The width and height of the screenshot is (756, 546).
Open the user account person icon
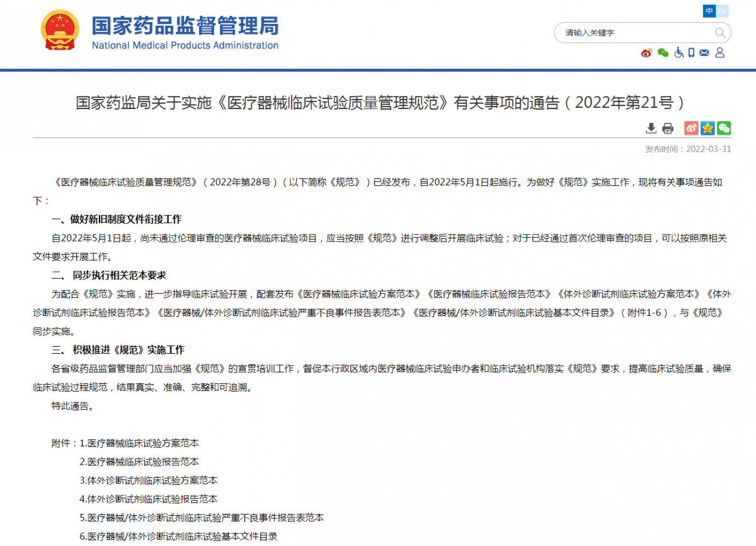pos(720,53)
